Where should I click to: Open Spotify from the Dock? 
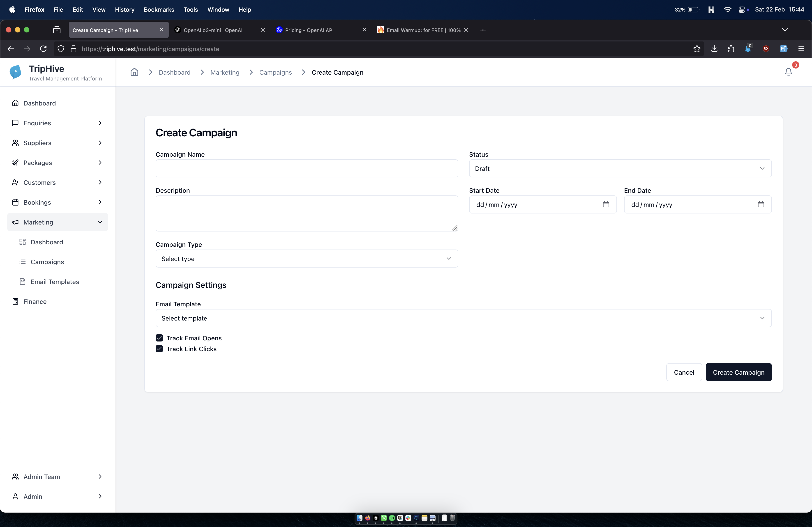point(392,518)
